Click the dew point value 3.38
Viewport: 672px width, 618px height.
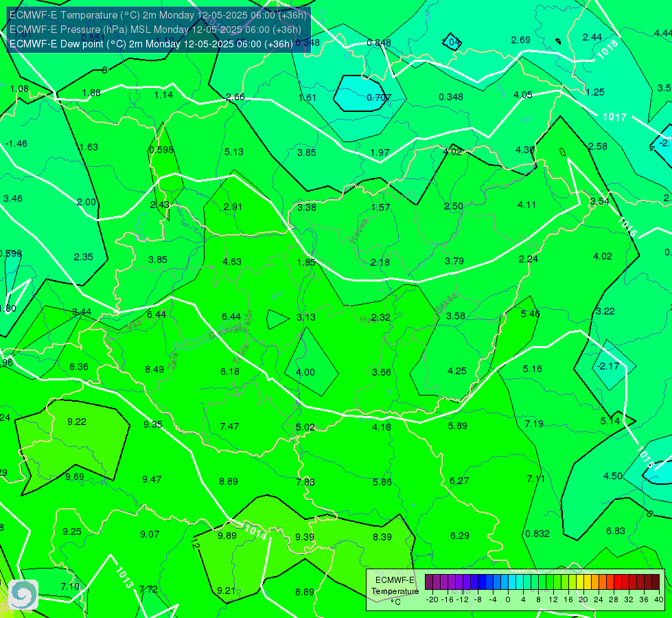[307, 207]
